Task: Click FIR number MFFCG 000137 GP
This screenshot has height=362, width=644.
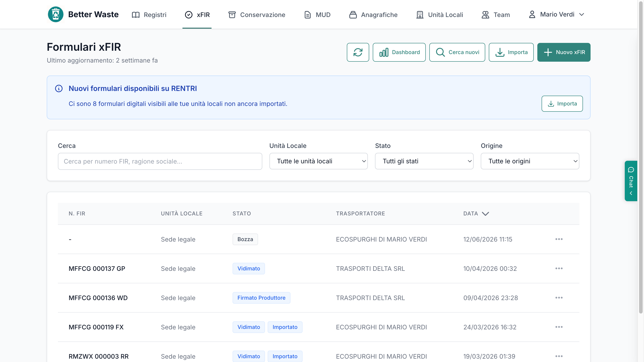Action: (97, 269)
